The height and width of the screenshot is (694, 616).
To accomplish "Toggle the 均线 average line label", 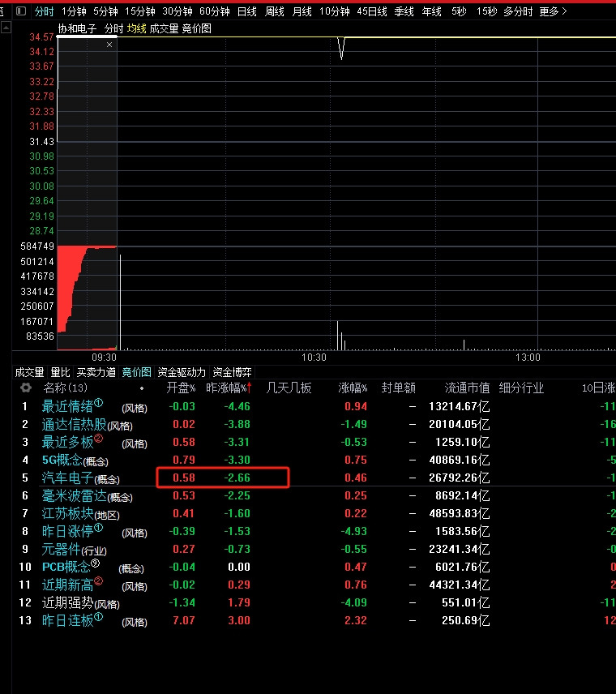I will (136, 28).
